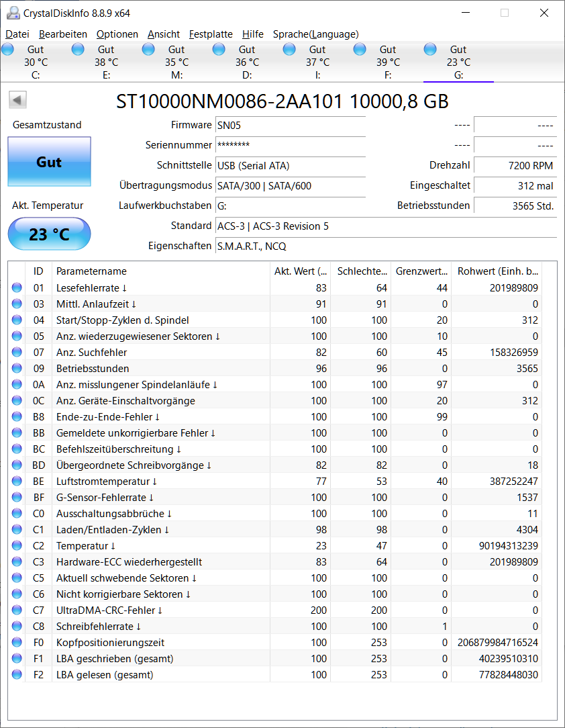Click the Laufwerkbuchstaben field G:

pos(291,206)
